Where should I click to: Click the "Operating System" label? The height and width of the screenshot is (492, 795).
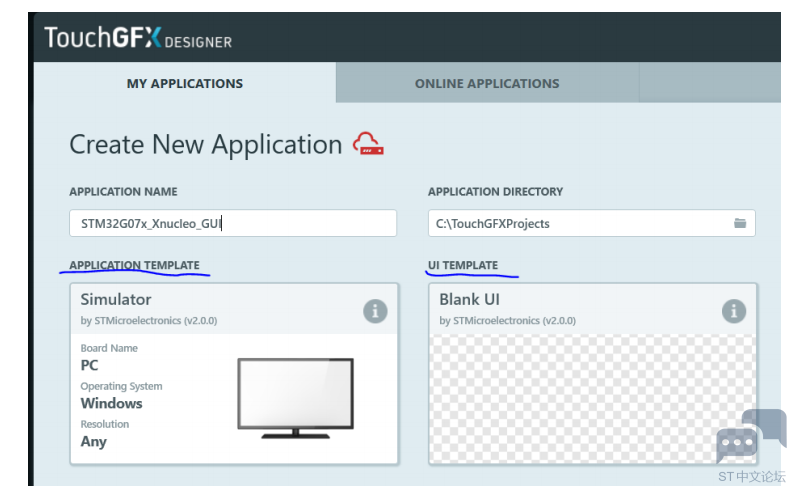[x=121, y=386]
